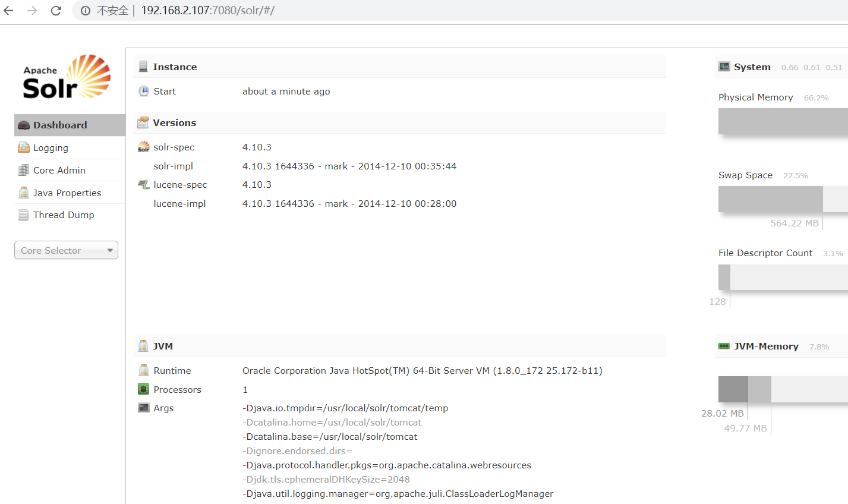Screen dimensions: 848x504
Task: Click the JVM-Memory chip icon
Action: [724, 346]
